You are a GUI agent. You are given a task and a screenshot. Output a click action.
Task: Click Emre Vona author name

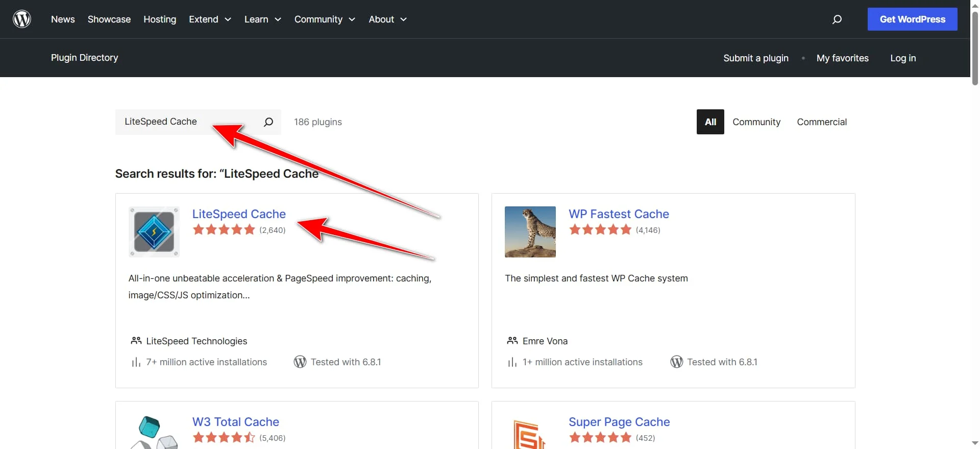pos(545,341)
